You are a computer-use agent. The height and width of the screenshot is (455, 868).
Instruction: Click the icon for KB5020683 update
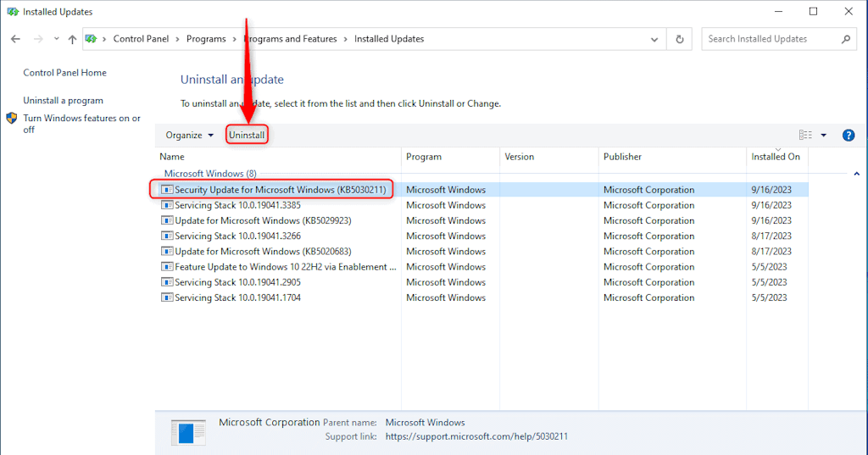point(167,252)
